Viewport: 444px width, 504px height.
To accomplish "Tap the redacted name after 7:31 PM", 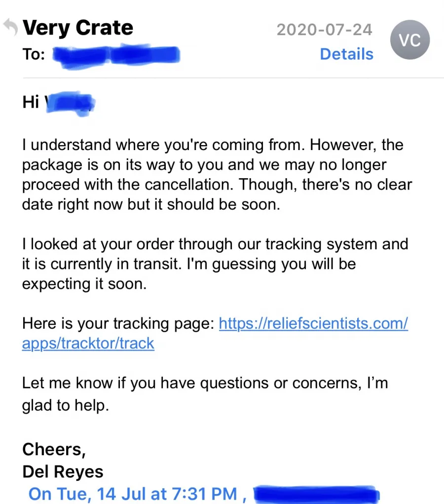I will point(316,494).
